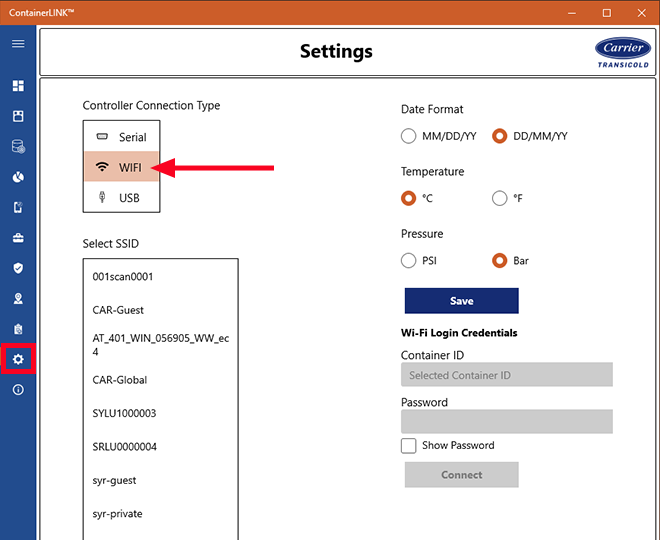Click the Save button
The image size is (660, 540).
coord(461,301)
